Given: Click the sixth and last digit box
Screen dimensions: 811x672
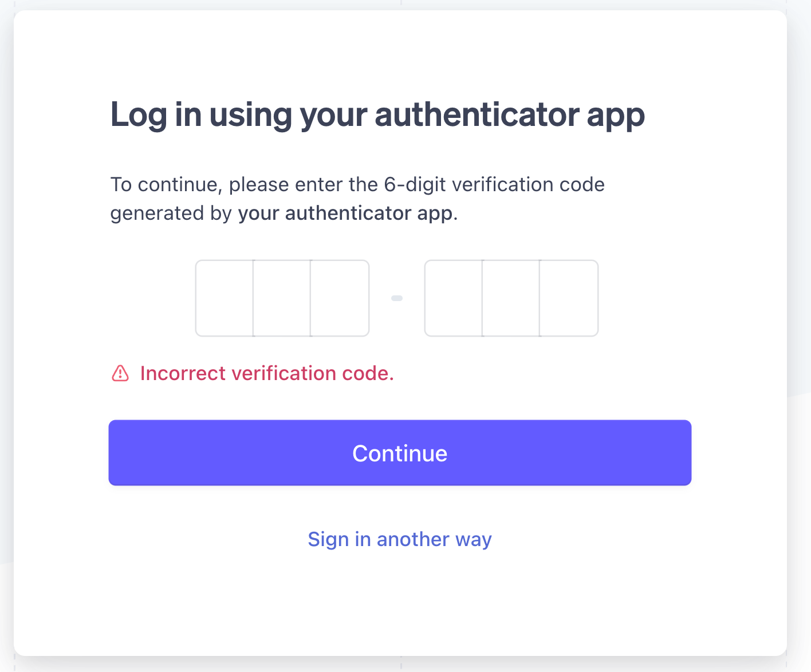Looking at the screenshot, I should coord(569,298).
